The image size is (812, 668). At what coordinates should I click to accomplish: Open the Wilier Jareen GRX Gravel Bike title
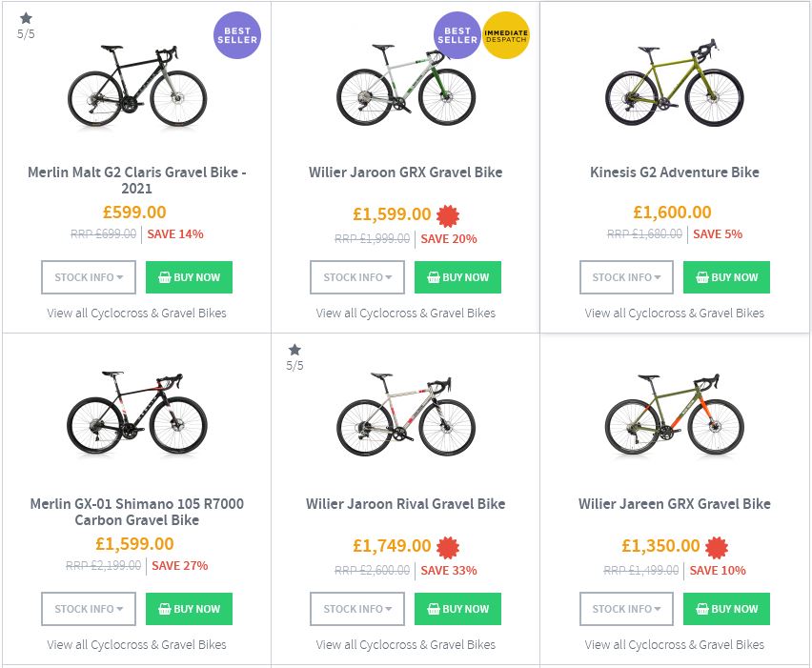pos(675,504)
